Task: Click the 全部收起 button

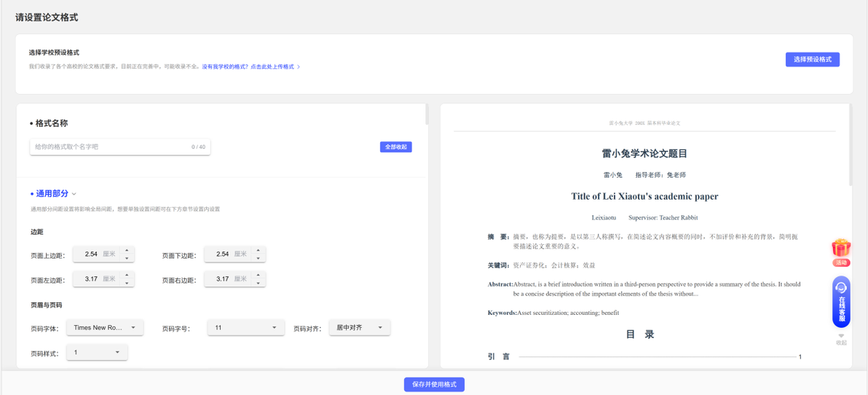Action: pyautogui.click(x=396, y=146)
